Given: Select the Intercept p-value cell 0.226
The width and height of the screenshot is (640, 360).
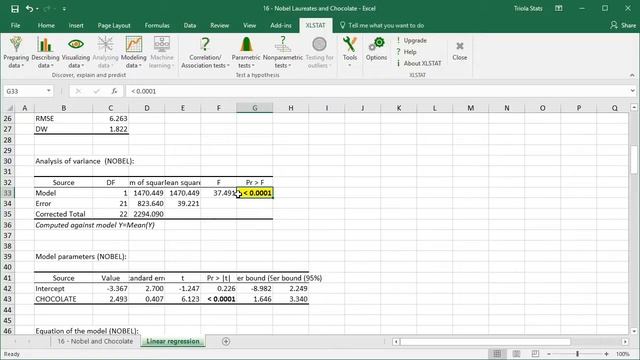Looking at the screenshot, I should pyautogui.click(x=218, y=288).
